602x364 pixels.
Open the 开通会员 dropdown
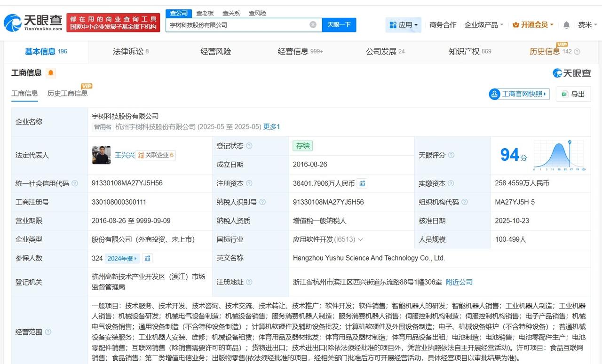pos(533,25)
